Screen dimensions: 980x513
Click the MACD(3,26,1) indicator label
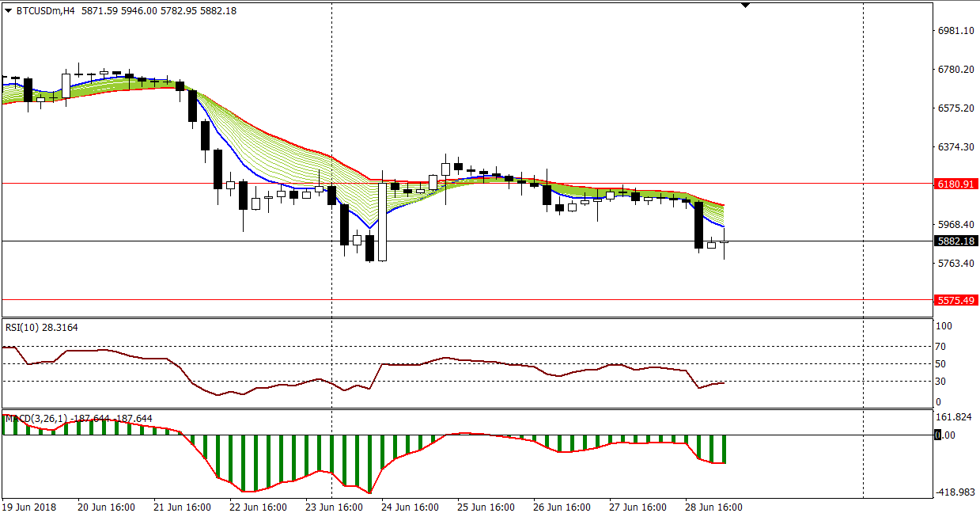pos(78,418)
